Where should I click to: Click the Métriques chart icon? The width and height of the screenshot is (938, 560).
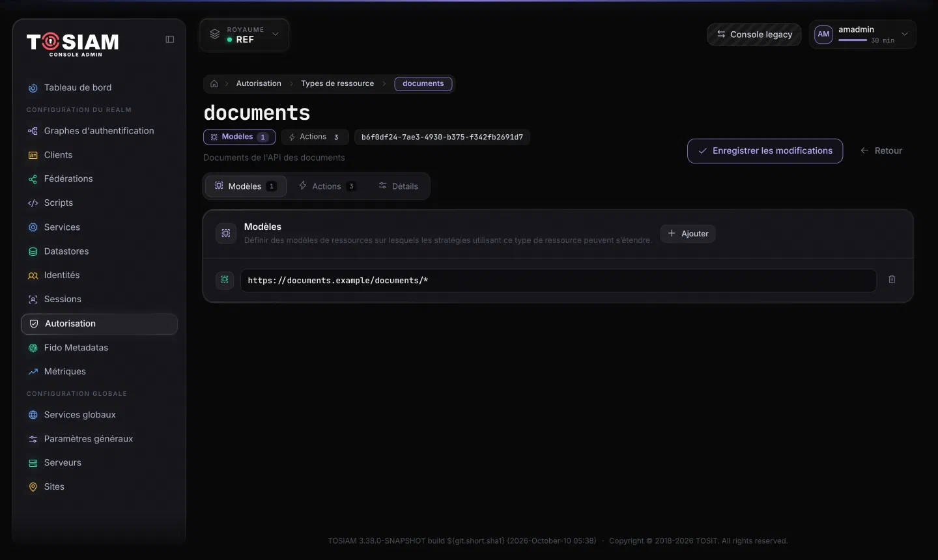33,372
